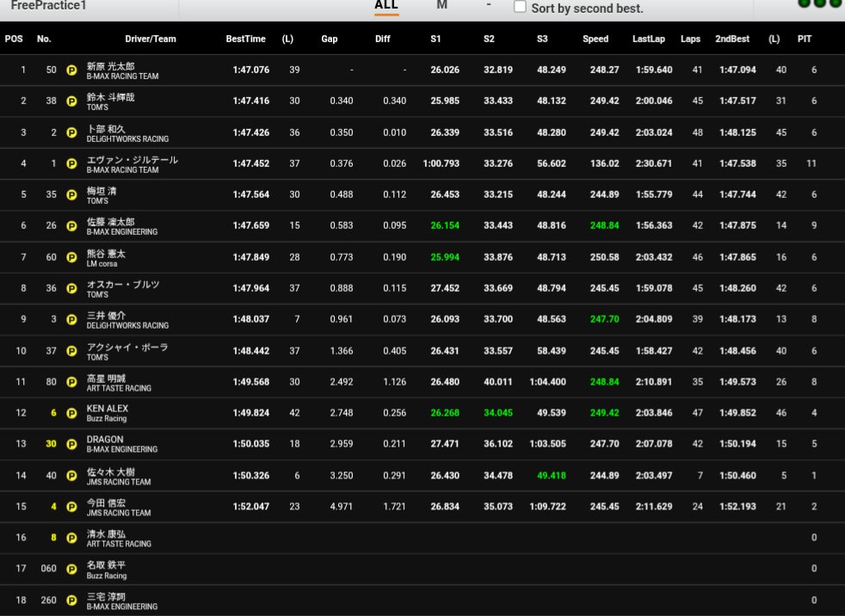The width and height of the screenshot is (845, 616).
Task: Click the 2ndBest column header
Action: [x=732, y=39]
